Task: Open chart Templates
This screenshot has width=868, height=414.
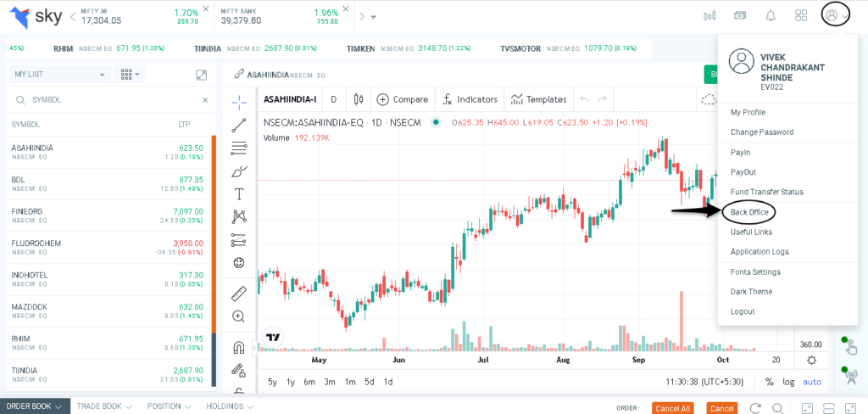Action: 539,99
